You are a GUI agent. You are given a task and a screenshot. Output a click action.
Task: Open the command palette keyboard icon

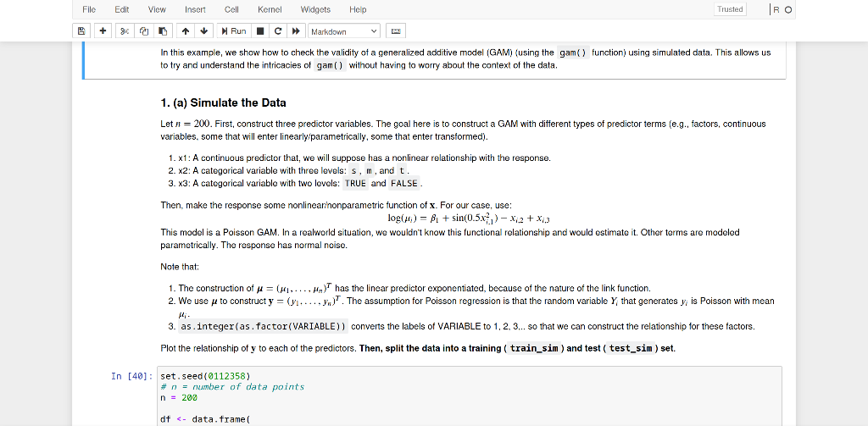(395, 31)
